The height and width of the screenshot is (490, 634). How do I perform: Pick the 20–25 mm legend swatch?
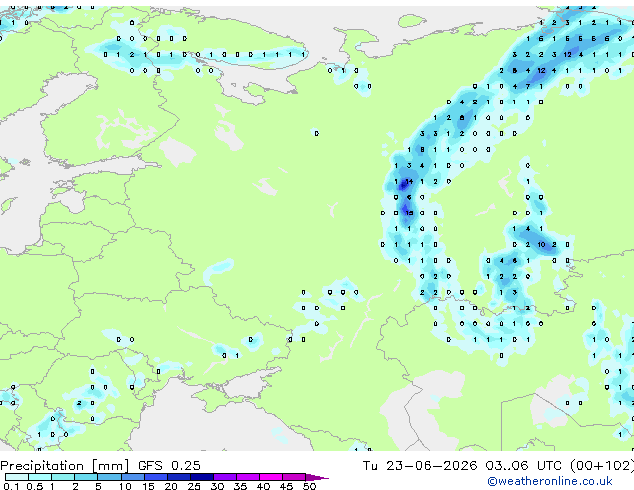click(x=179, y=477)
